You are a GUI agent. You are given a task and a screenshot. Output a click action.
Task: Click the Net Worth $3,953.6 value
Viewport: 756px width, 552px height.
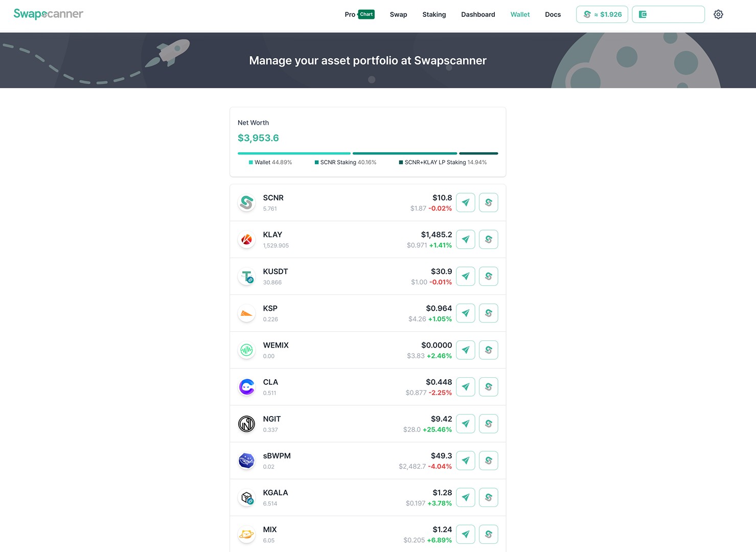258,138
